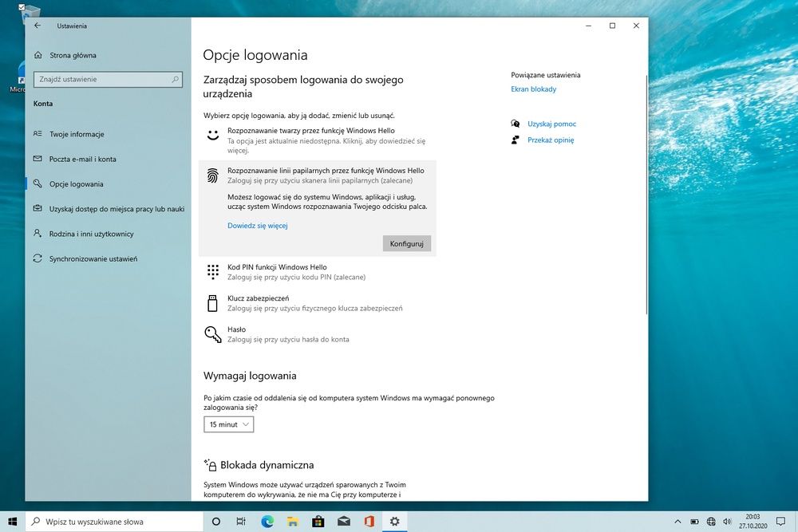Click the settings page vertical scrollbar
The image size is (798, 532).
point(646,195)
